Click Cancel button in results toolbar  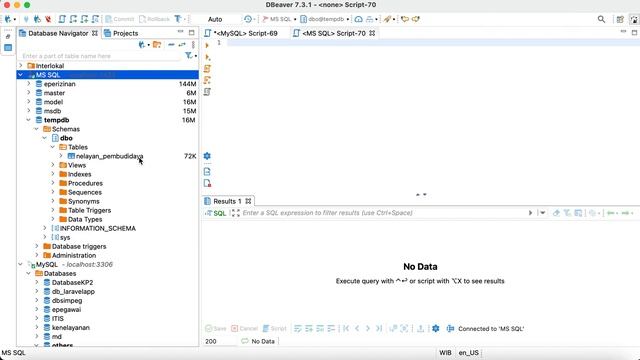(244, 329)
